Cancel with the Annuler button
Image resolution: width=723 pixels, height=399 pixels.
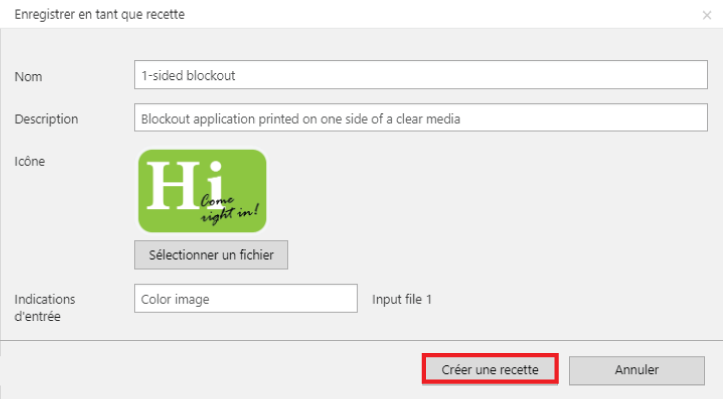click(636, 370)
